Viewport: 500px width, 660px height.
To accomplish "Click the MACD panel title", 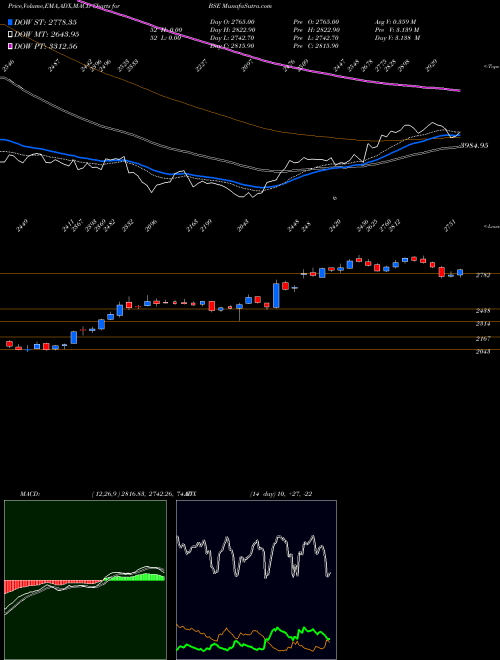I will [x=30, y=493].
